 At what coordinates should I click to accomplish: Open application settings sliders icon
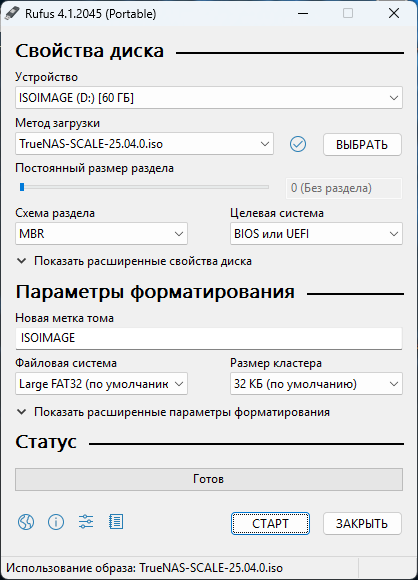click(86, 522)
